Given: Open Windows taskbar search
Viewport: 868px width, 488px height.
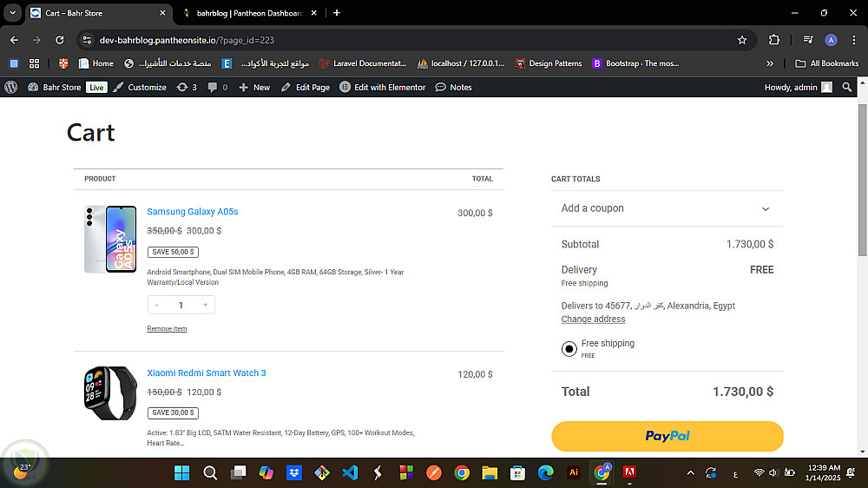Looking at the screenshot, I should coord(210,472).
